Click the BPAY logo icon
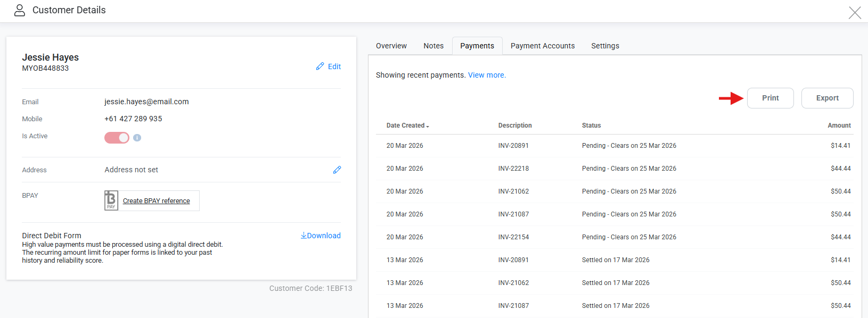868x318 pixels. (x=111, y=200)
